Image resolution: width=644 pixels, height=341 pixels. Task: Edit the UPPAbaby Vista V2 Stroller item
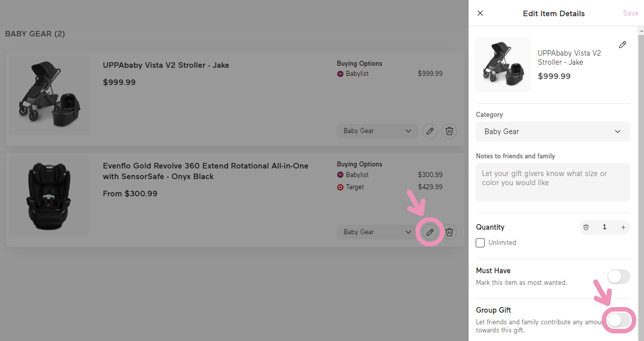(430, 131)
